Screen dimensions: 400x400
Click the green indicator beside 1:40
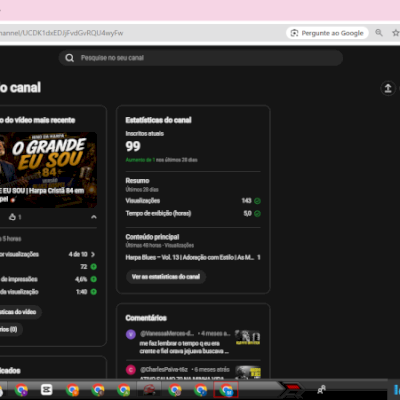pyautogui.click(x=94, y=292)
